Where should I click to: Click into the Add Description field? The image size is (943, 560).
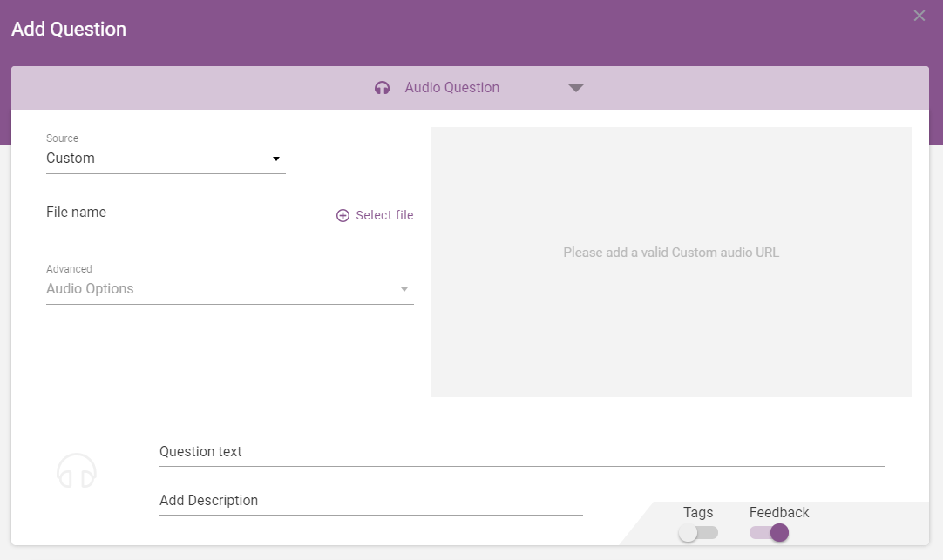pyautogui.click(x=371, y=501)
